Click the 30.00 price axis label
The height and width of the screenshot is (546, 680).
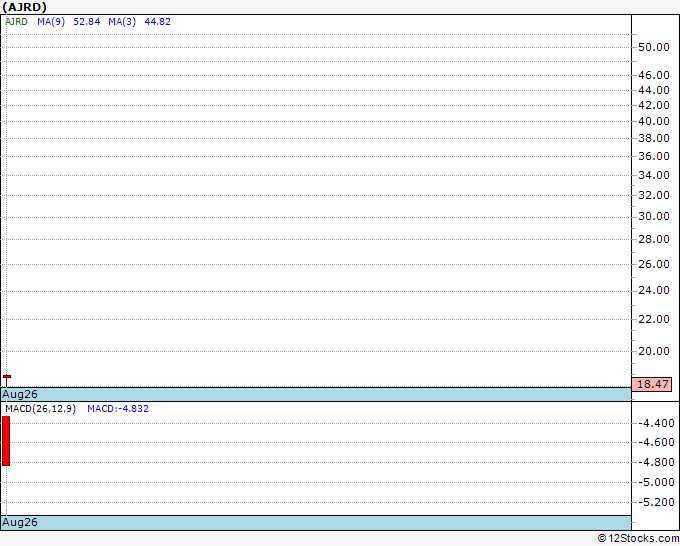point(654,216)
